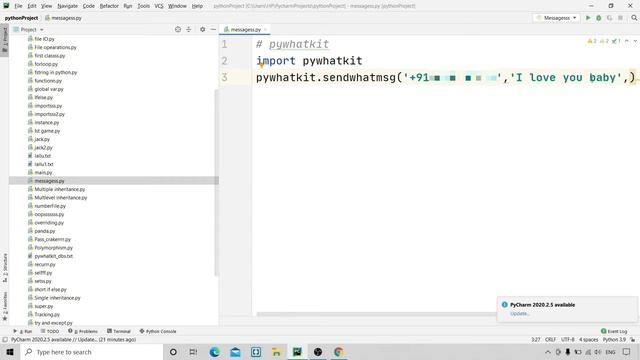Click the Windows taskbar search box
The width and height of the screenshot is (640, 360).
point(91,352)
